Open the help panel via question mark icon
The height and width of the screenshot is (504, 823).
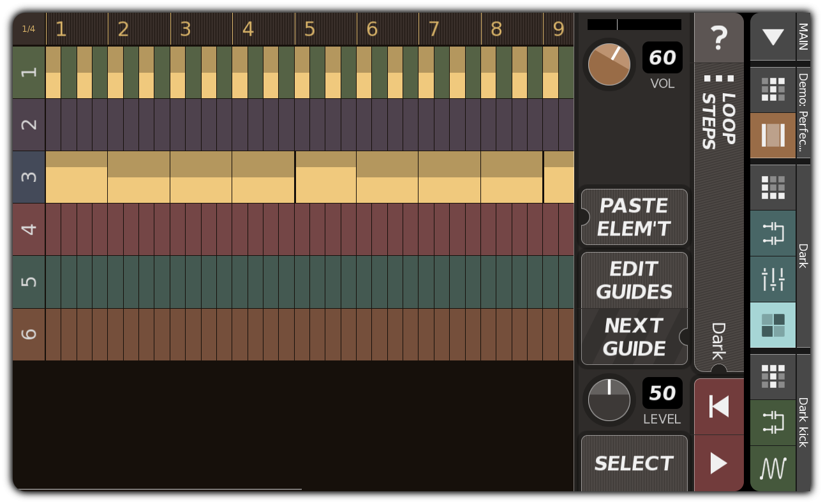719,37
